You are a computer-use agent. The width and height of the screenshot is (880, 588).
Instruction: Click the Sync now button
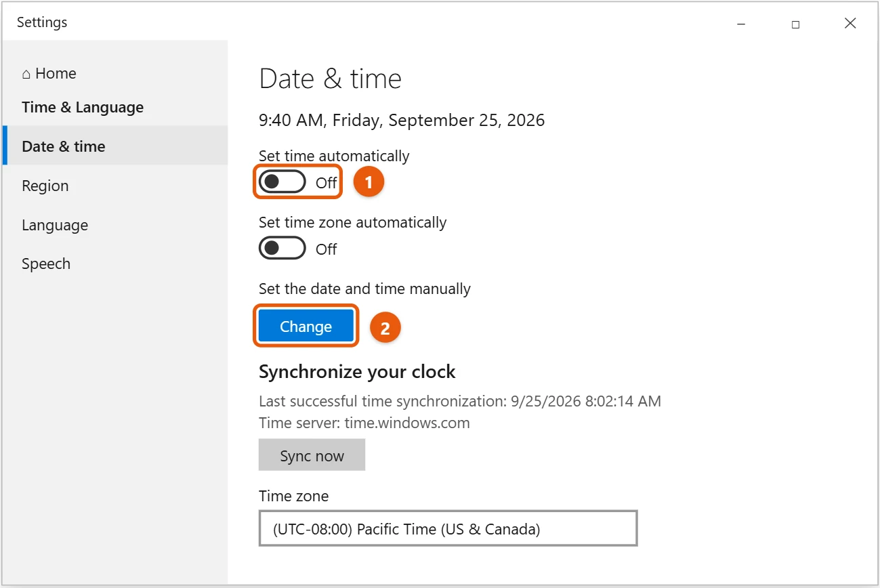(x=312, y=455)
